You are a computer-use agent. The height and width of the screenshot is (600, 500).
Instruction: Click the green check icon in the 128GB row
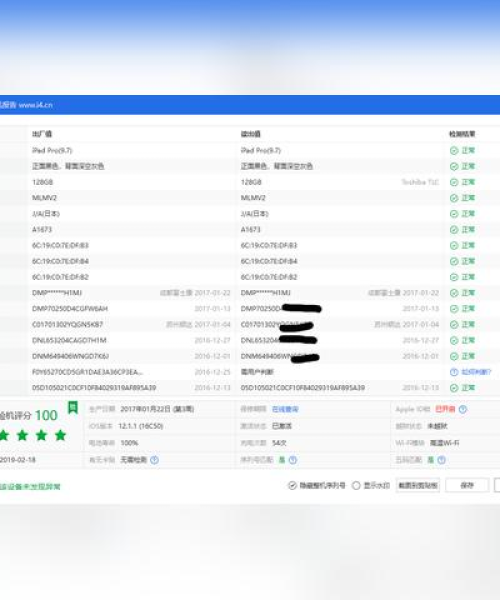(x=454, y=183)
